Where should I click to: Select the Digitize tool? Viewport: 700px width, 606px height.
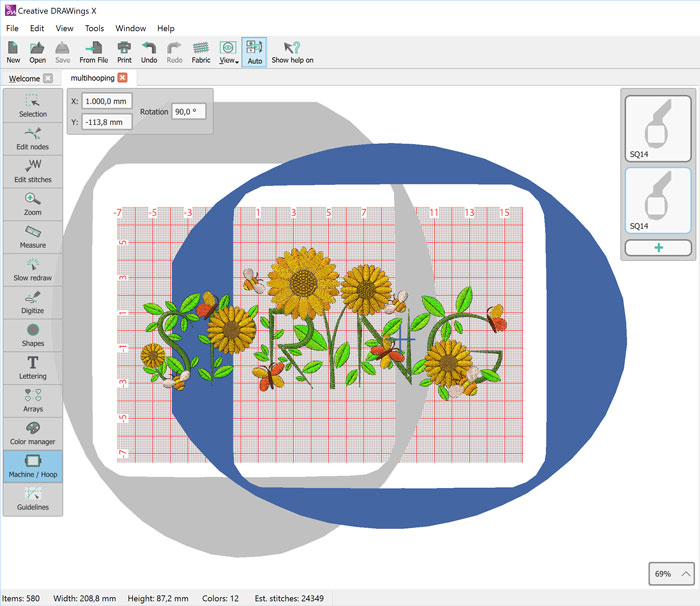[33, 301]
